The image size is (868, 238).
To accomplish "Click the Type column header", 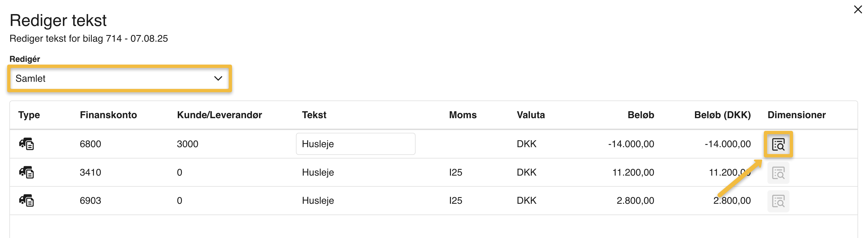I will click(x=29, y=115).
